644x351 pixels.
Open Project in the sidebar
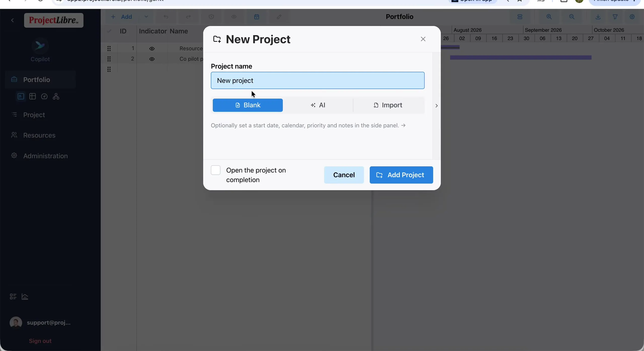click(34, 115)
